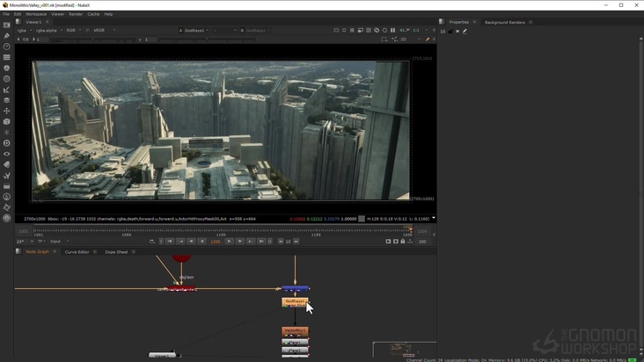Click the play backward button
The height and width of the screenshot is (362, 644).
(x=201, y=242)
